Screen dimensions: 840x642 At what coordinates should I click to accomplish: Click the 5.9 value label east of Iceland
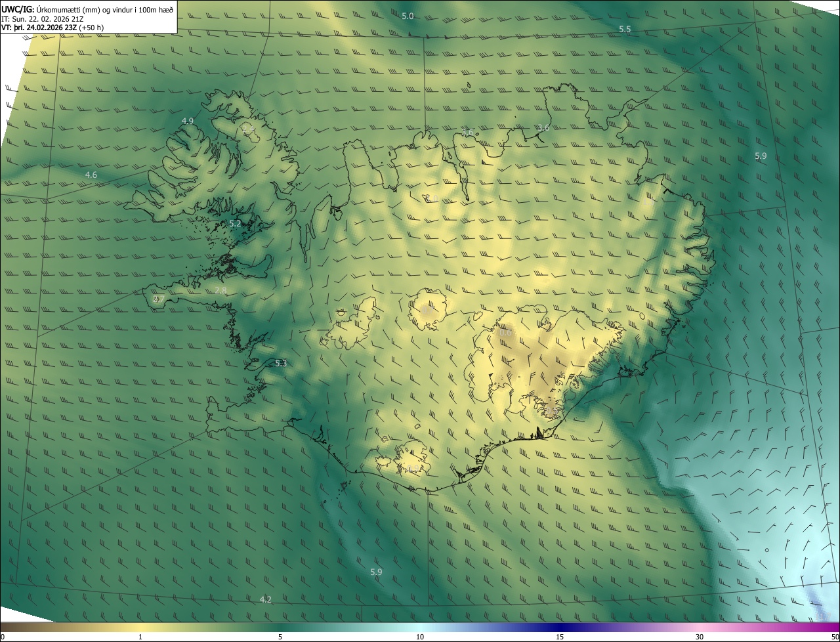click(761, 156)
